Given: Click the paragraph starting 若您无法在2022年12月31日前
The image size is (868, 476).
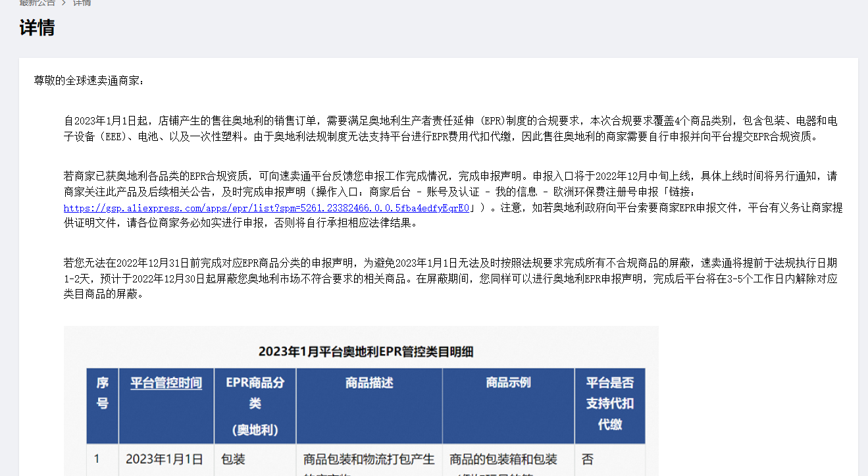Looking at the screenshot, I should click(x=451, y=278).
